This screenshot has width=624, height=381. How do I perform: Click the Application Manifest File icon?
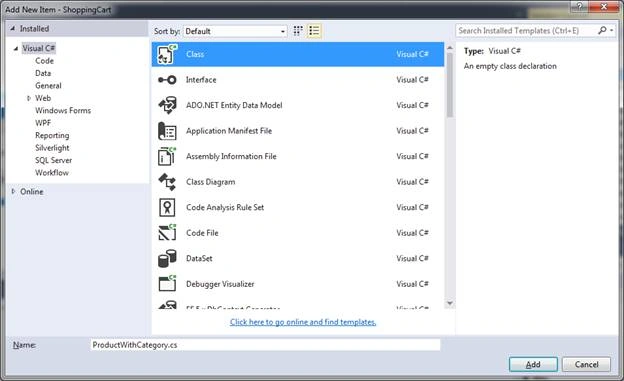[167, 131]
